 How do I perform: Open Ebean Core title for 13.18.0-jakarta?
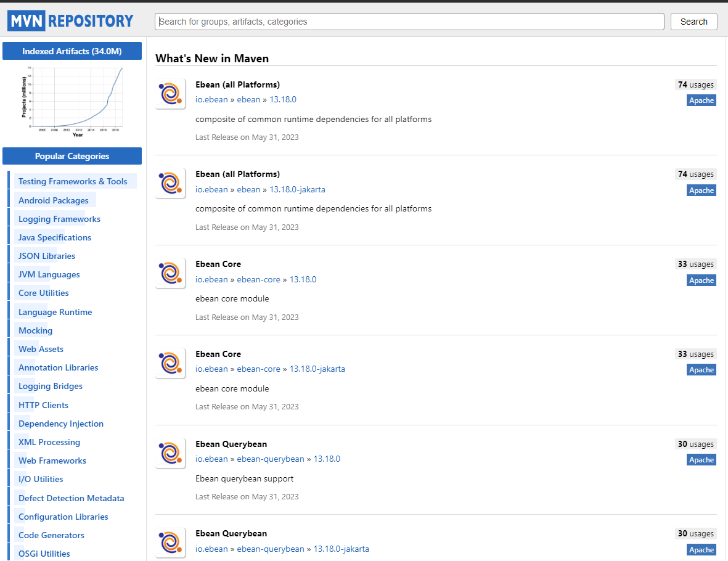point(218,354)
